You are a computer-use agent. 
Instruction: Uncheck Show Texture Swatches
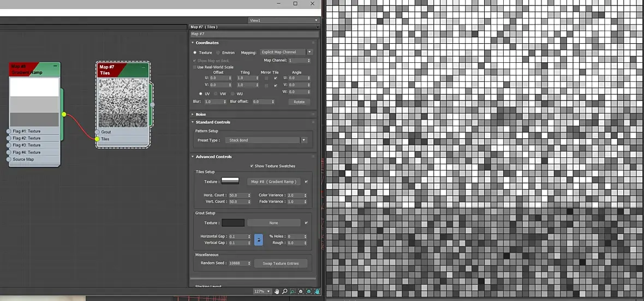pos(252,166)
